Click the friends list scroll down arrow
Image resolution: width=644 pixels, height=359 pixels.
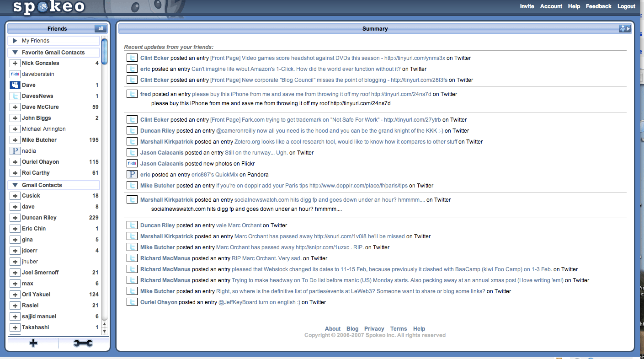[x=104, y=331]
